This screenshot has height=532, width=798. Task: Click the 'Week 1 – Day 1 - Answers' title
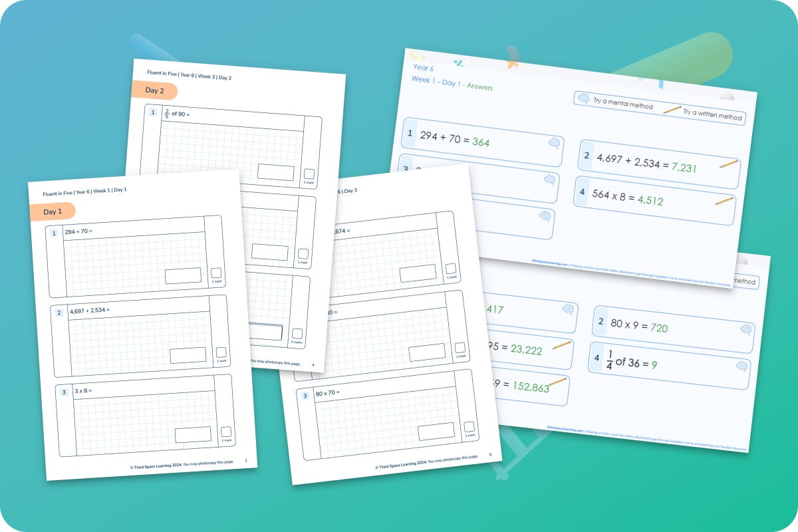click(452, 83)
